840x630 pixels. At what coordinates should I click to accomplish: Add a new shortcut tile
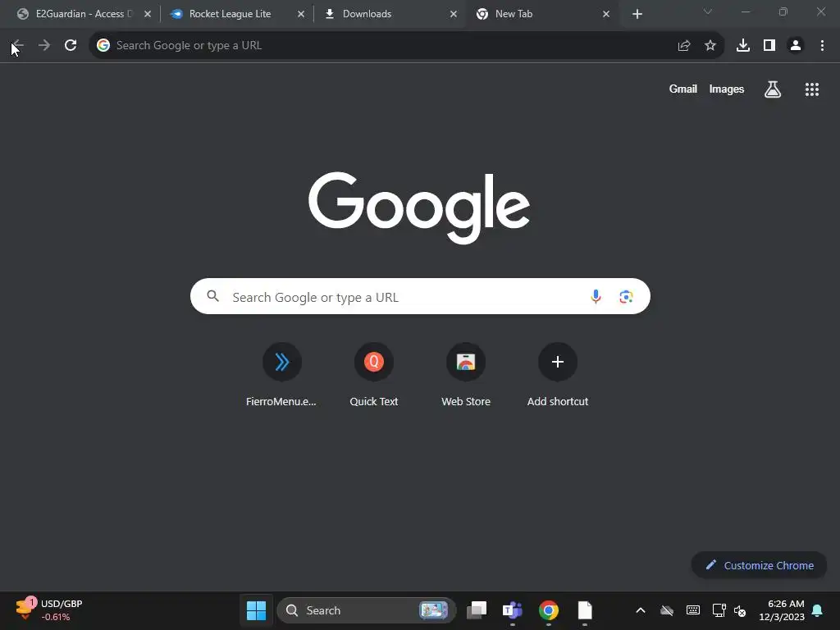point(558,374)
